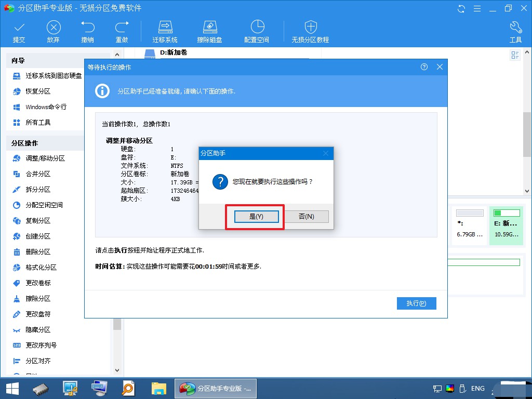Image resolution: width=532 pixels, height=399 pixels.
Task: Close the 等待执行的操作 dialog
Action: click(x=440, y=67)
